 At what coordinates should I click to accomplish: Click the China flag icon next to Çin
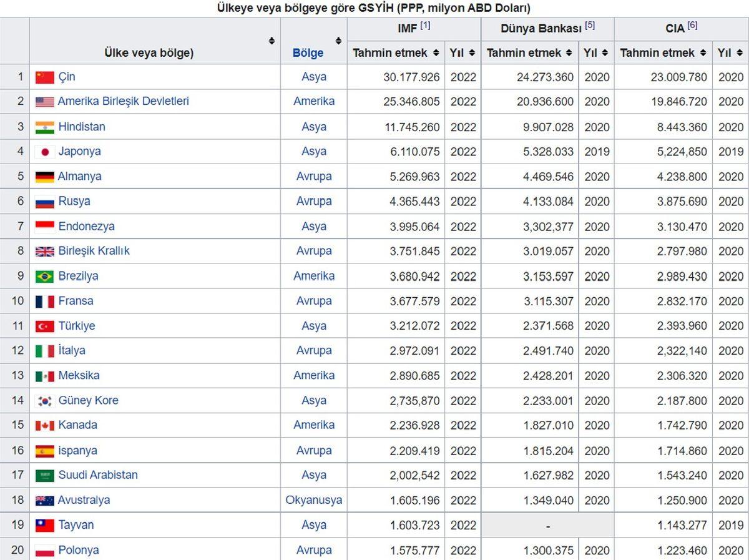click(44, 77)
